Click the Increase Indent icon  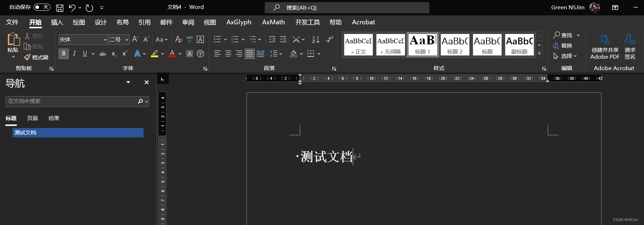[x=283, y=39]
